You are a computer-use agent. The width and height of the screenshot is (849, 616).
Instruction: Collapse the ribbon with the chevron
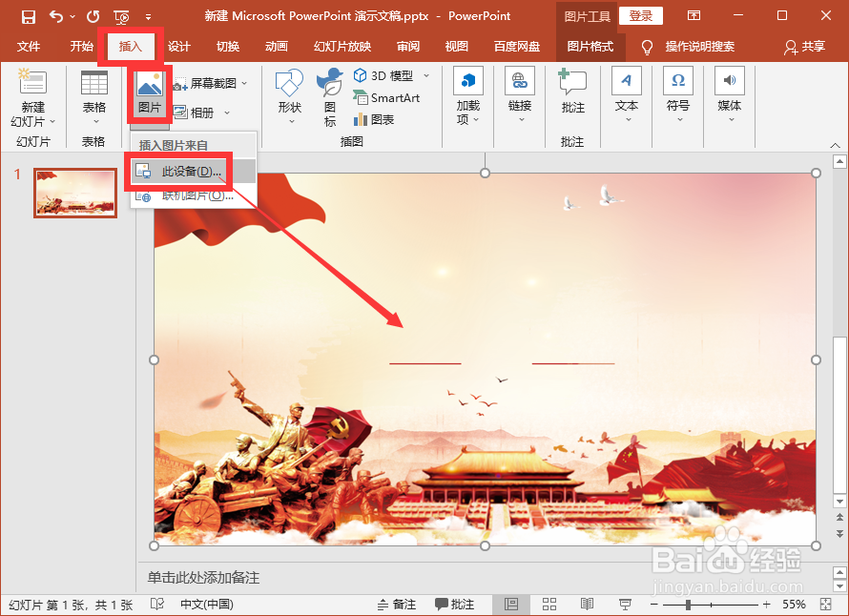[x=835, y=145]
